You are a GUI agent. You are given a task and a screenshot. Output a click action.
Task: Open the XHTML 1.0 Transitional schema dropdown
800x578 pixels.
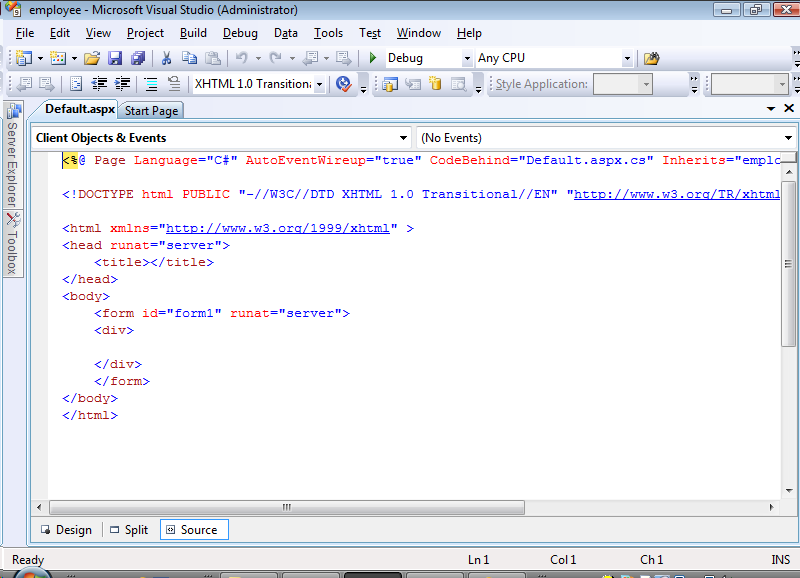[319, 84]
